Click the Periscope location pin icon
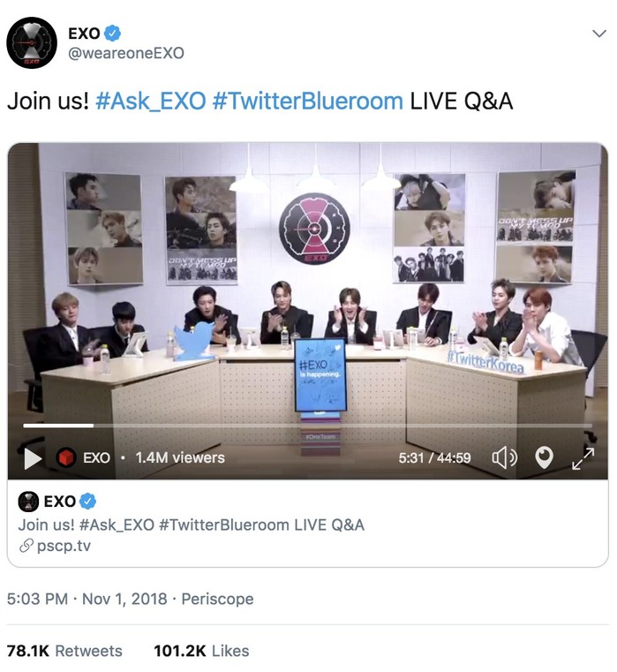This screenshot has height=672, width=617. pos(544,457)
